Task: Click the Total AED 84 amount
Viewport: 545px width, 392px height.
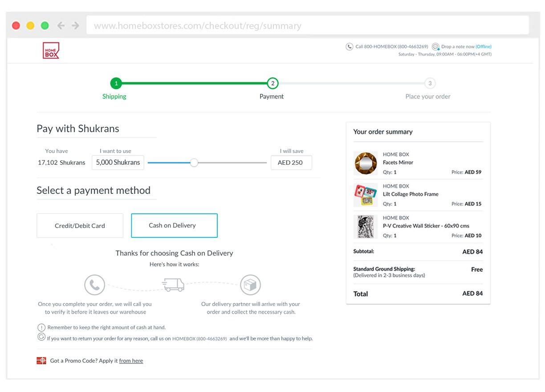Action: tap(472, 293)
